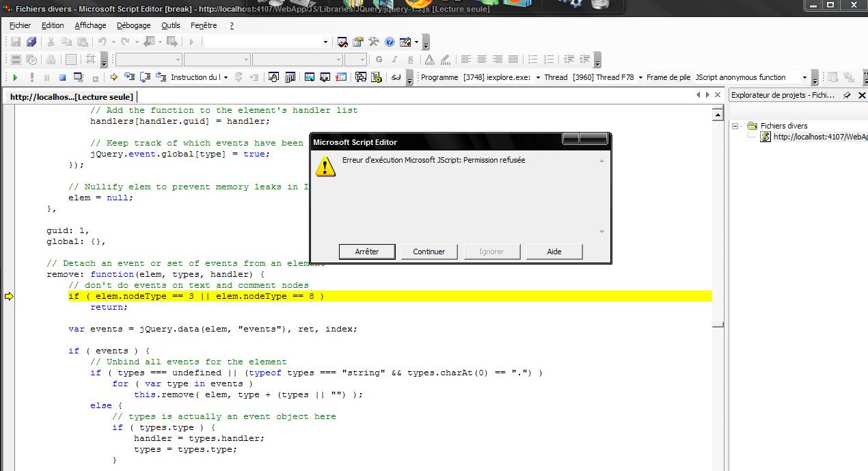The image size is (868, 471).
Task: Open the Toolbox hammer and wrench icon
Action: tap(374, 42)
